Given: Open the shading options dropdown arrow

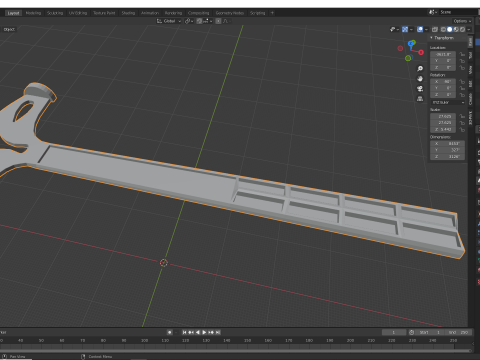Looking at the screenshot, I should pyautogui.click(x=469, y=30).
